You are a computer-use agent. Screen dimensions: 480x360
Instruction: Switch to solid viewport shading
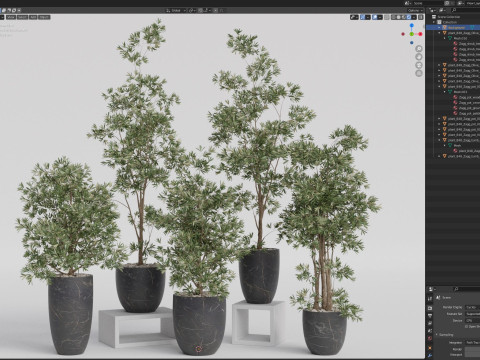[x=399, y=17]
